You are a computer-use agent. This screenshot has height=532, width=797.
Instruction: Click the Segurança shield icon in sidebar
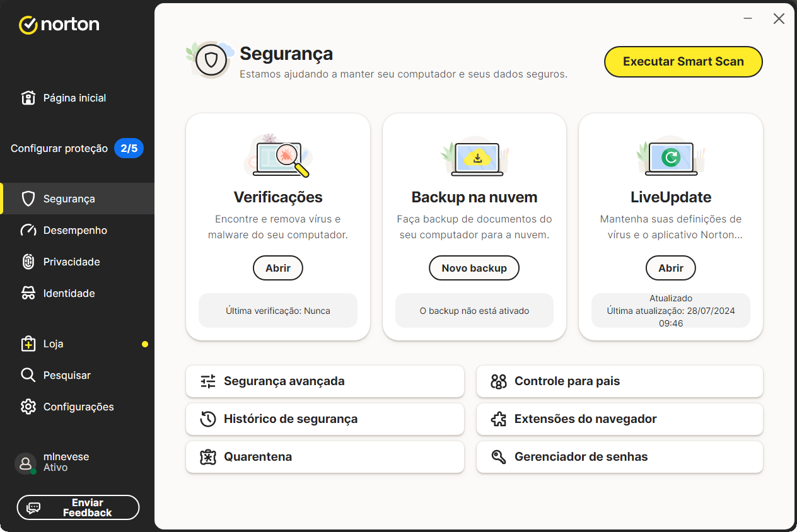[x=28, y=199]
